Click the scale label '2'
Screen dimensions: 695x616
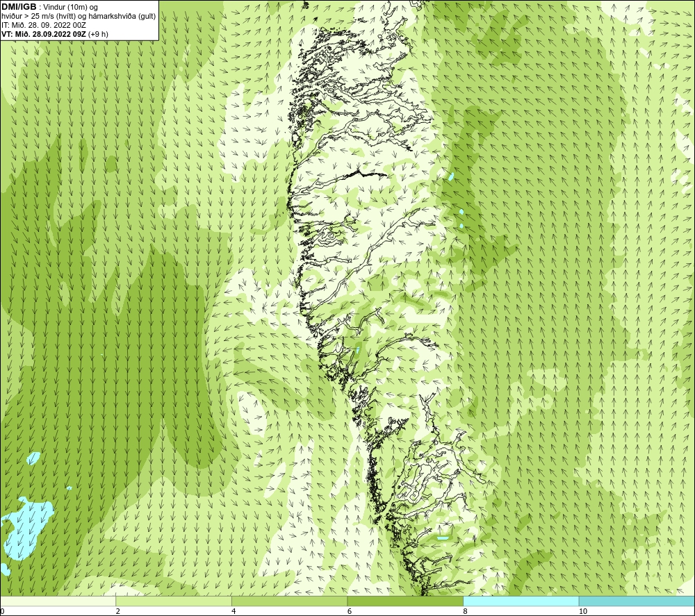point(118,612)
